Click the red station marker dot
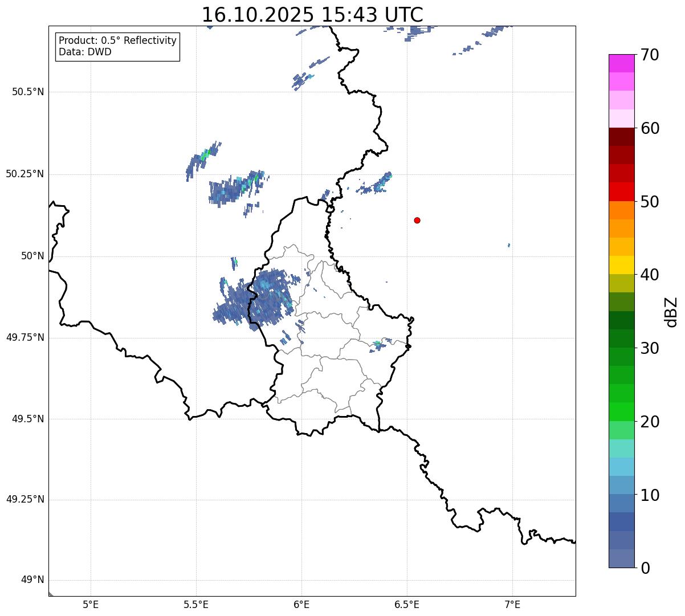Image resolution: width=685 pixels, height=616 pixels. tap(417, 220)
